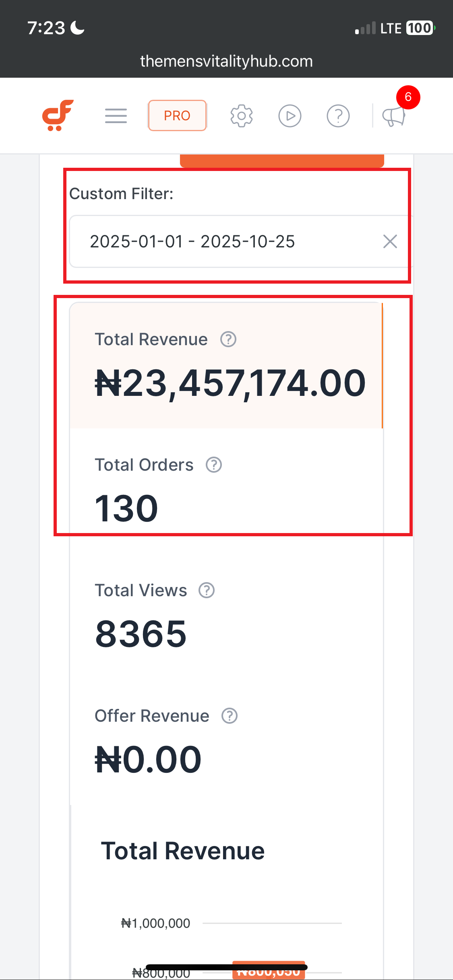Click the CartFlows orange logo icon
This screenshot has width=453, height=980.
tap(58, 115)
